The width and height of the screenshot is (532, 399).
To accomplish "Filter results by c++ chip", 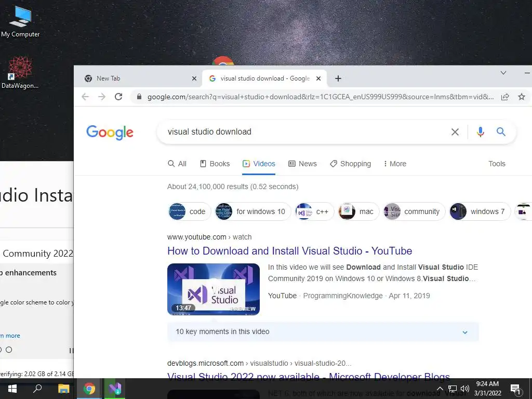I will [314, 211].
